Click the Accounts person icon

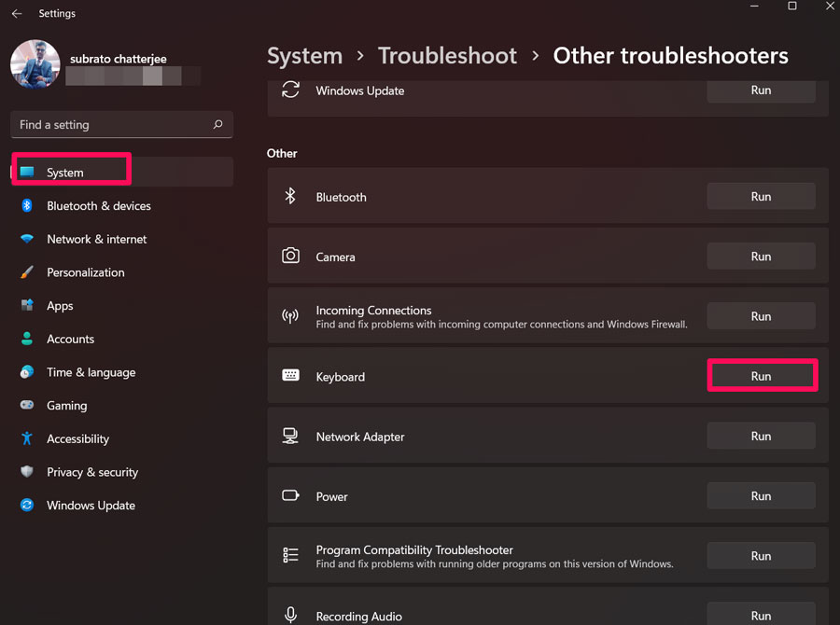tap(27, 339)
